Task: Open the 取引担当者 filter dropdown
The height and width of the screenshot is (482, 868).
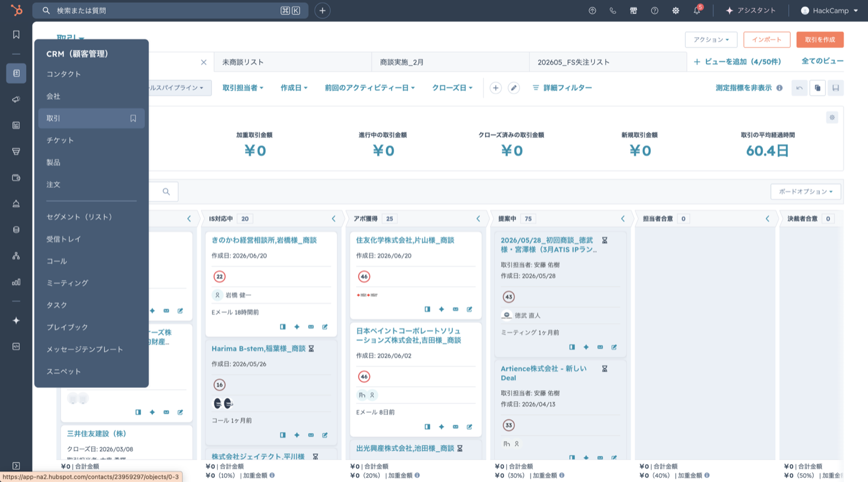Action: click(x=242, y=88)
